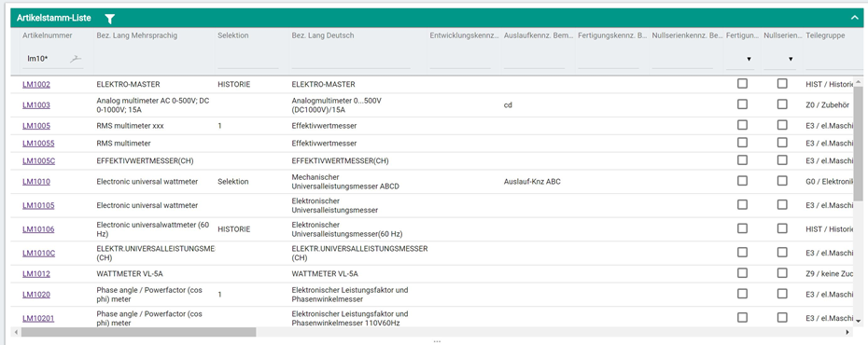Screen dimensions: 868x345
Task: Click the panel resize dots handle
Action: click(437, 341)
